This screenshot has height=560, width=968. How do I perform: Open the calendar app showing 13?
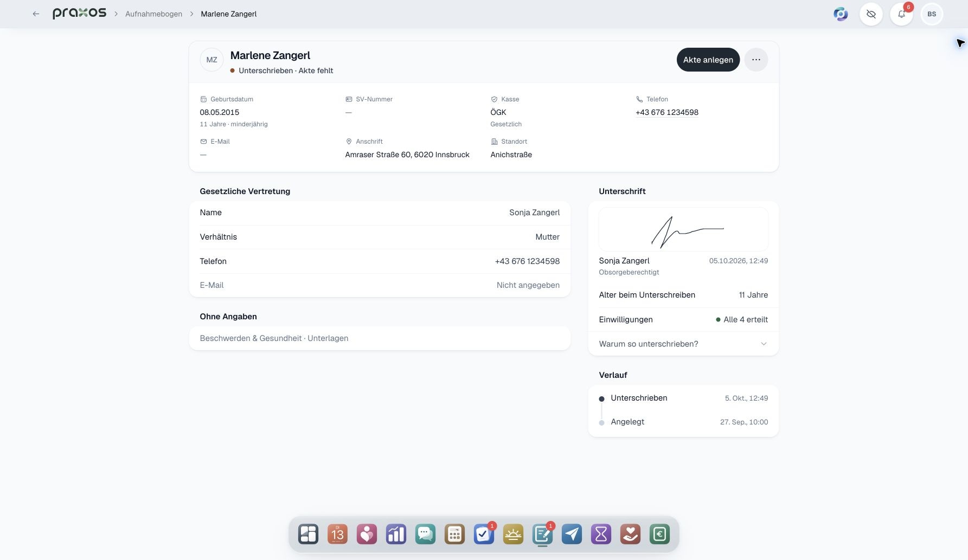click(337, 535)
